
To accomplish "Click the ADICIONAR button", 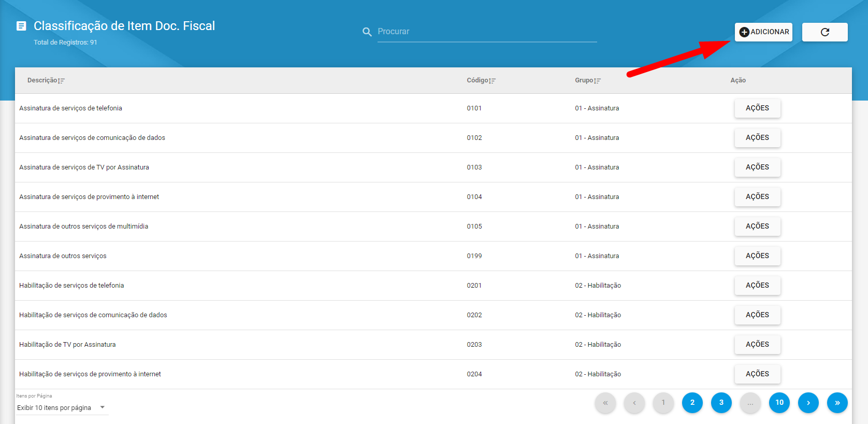I will 763,32.
